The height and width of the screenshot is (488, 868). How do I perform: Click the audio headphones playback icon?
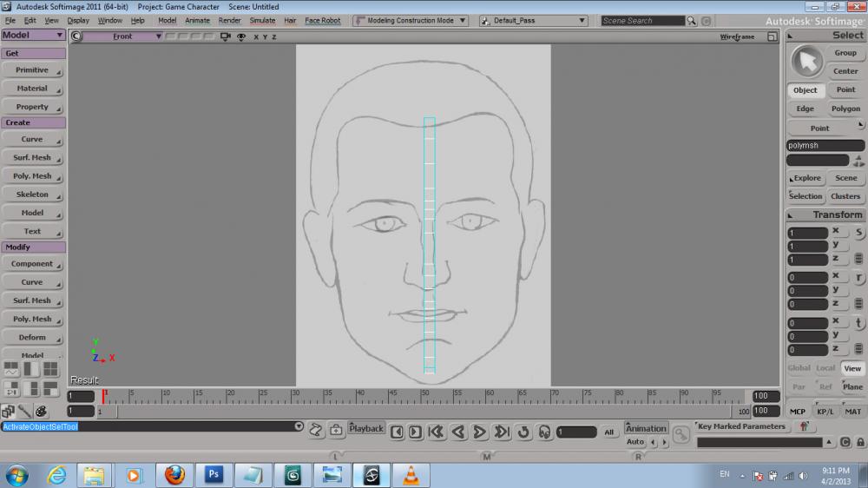point(544,432)
